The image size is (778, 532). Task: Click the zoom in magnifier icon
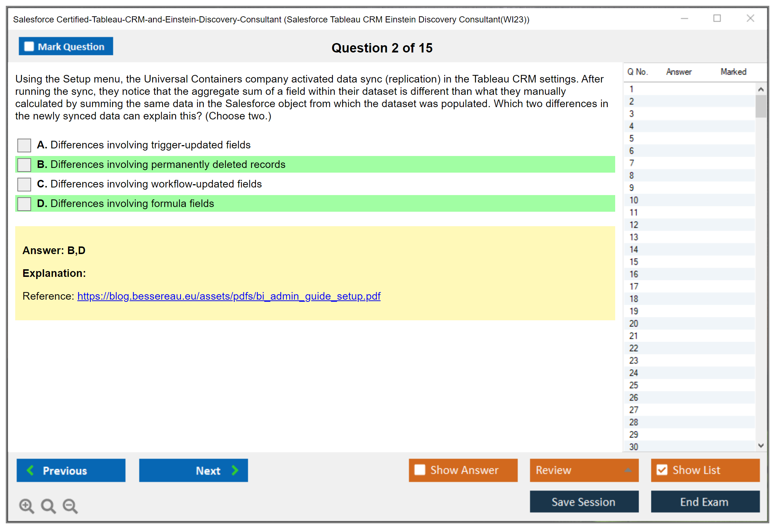click(x=26, y=506)
